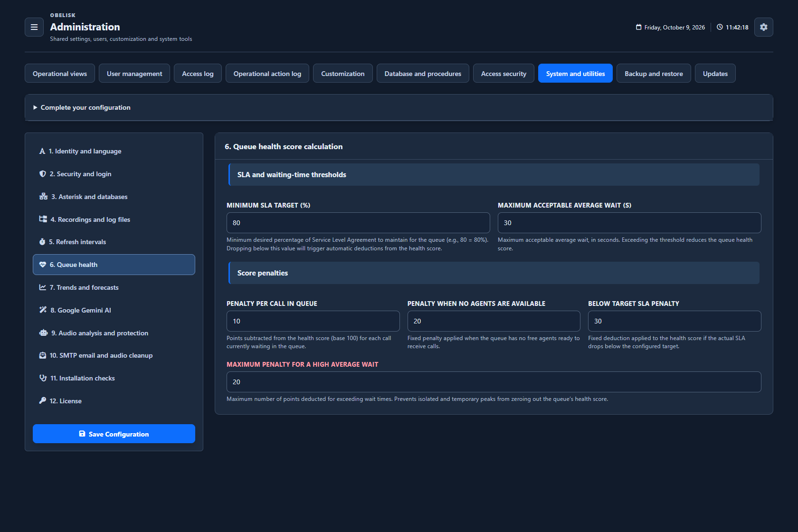Open the User management tab
Image resolution: width=798 pixels, height=532 pixels.
click(134, 74)
